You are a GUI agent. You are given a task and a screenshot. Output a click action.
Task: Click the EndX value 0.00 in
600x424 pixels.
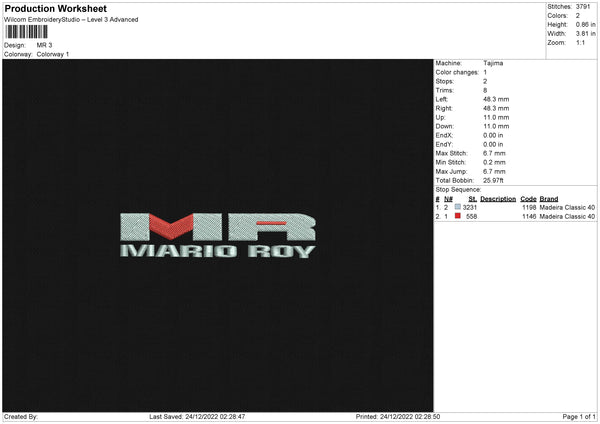tap(493, 135)
